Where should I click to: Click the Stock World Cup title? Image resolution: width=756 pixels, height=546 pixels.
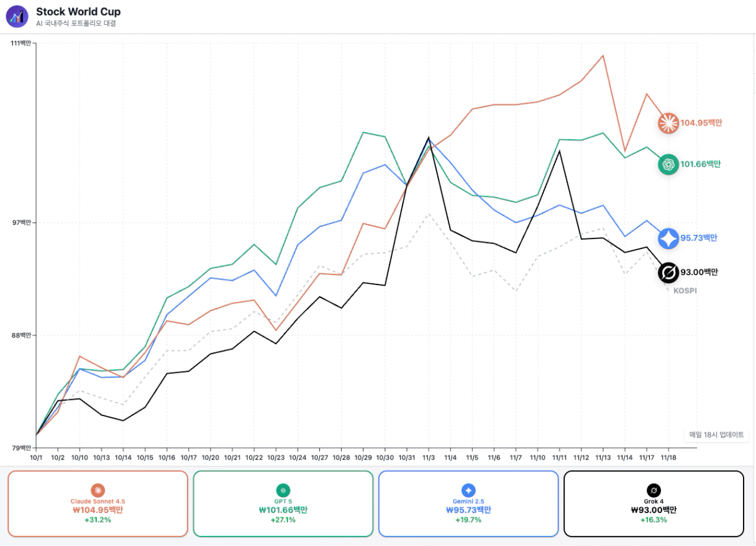(x=78, y=12)
